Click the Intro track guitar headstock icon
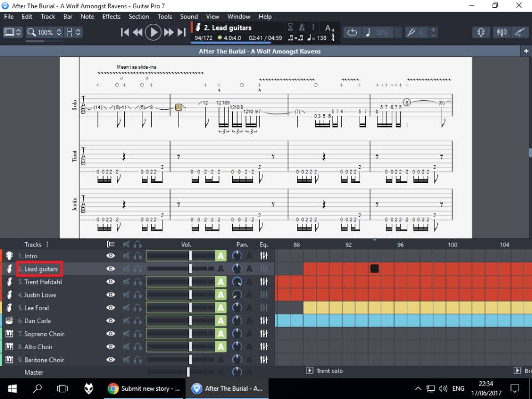The width and height of the screenshot is (532, 399). pyautogui.click(x=9, y=256)
